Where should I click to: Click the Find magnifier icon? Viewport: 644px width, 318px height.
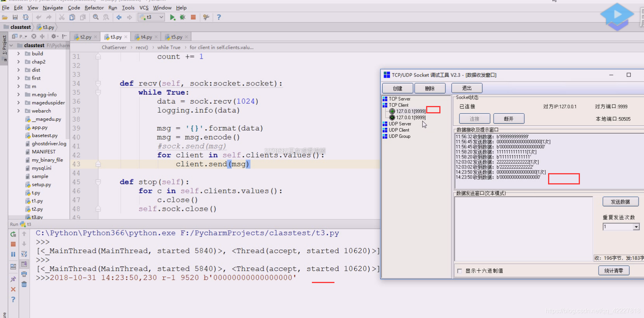coord(96,17)
